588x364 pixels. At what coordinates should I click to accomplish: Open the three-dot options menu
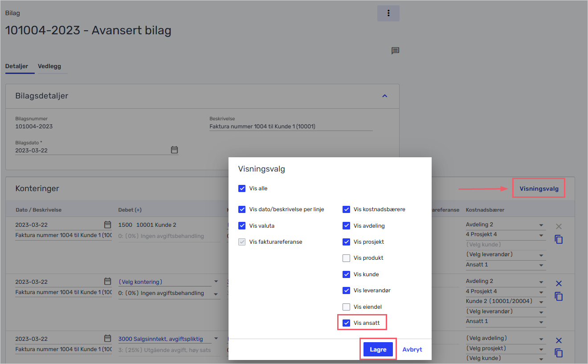388,13
